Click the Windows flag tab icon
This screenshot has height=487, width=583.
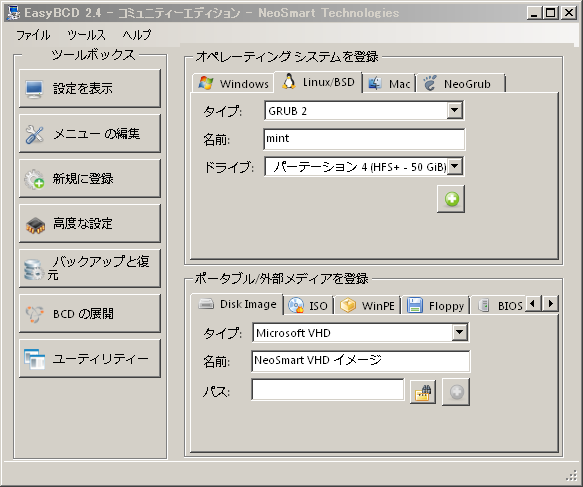click(206, 83)
